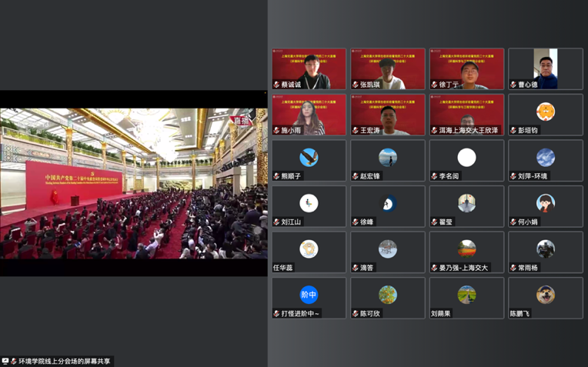Click the sky avatar of 刘萍-环境

[x=546, y=157]
